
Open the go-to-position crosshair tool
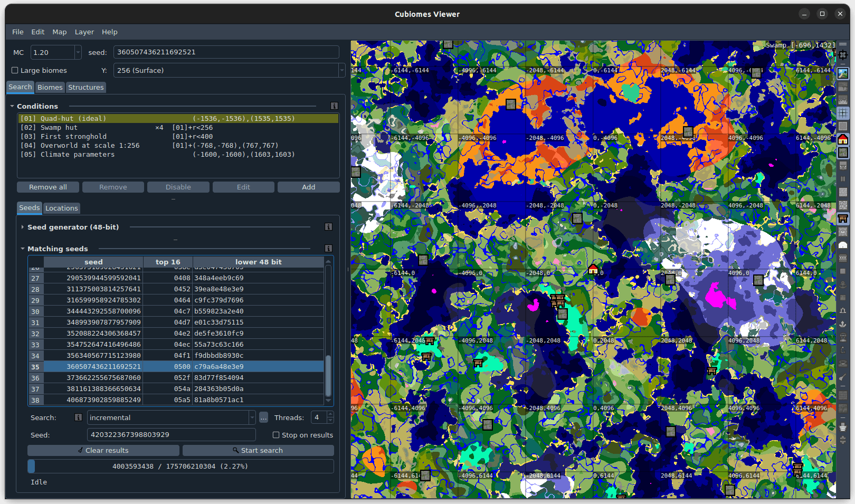(x=843, y=54)
